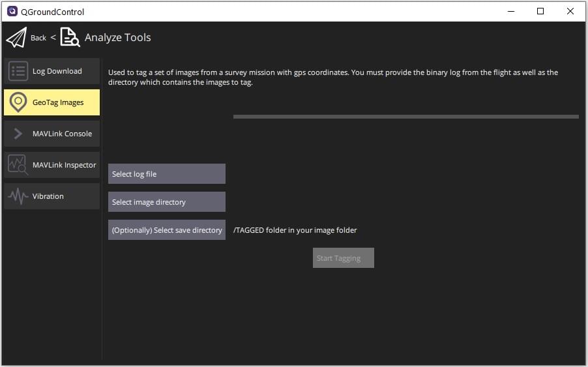Click the GeoTag Images location pin icon
The height and width of the screenshot is (367, 588).
[18, 102]
